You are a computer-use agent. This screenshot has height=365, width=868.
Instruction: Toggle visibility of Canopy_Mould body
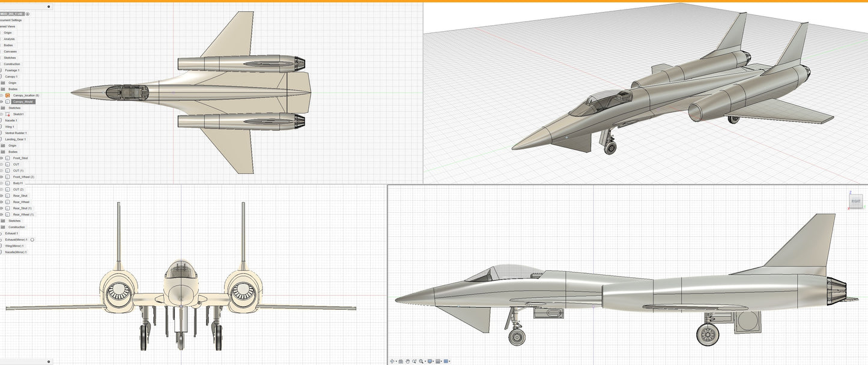(x=2, y=101)
